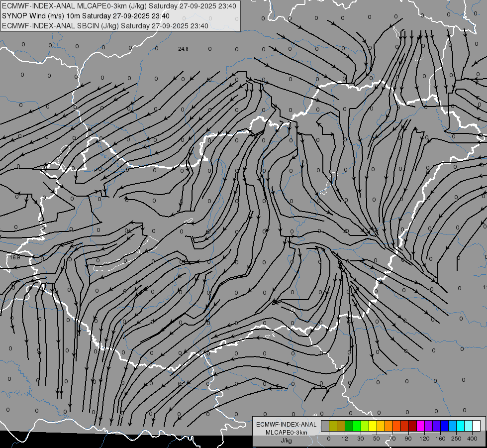
Task: Click the SYNOP Wind 10m title line
Action: [x=86, y=16]
